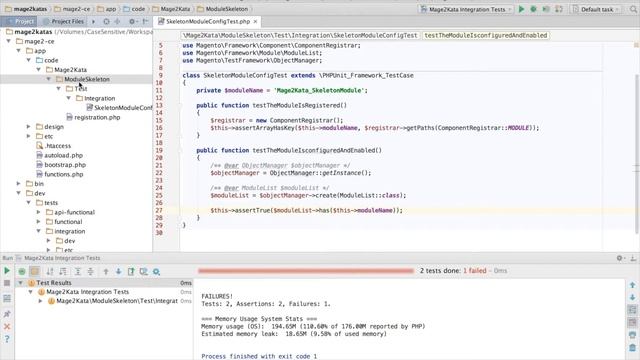Close the Run tab with the red X
Image resolution: width=640 pixels, height=360 pixels.
7,327
